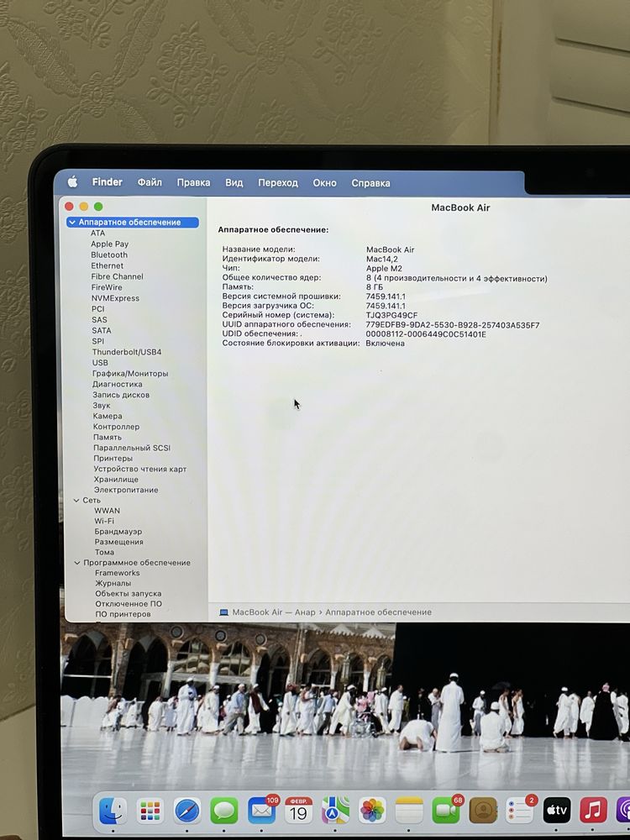The image size is (630, 840).
Task: Select Объекты запуска entry
Action: tap(128, 594)
